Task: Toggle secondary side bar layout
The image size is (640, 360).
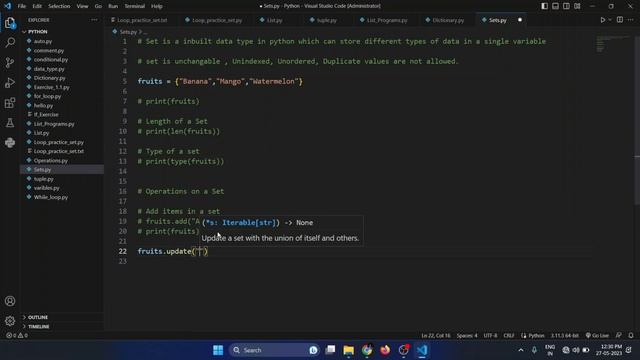Action: (566, 6)
